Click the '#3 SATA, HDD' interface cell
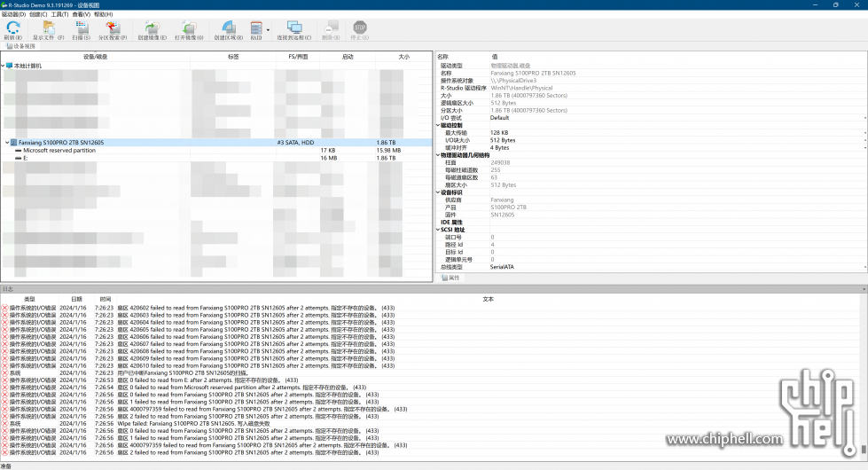This screenshot has height=470, width=868. tap(295, 143)
